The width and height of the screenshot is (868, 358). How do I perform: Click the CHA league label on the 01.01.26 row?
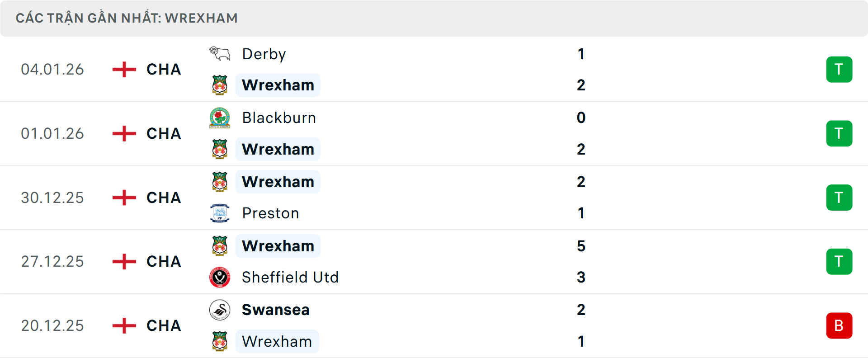click(164, 134)
